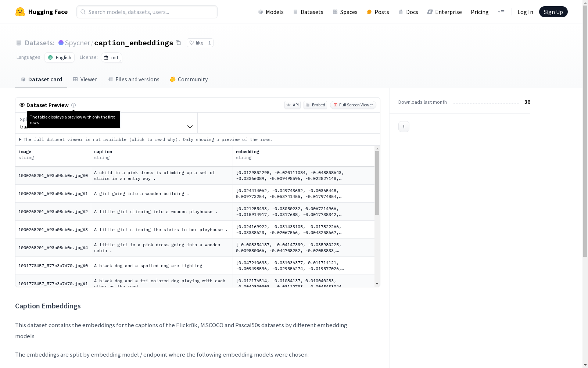Viewport: 588px width, 368px height.
Task: Click the info icon beside Dataset Preview
Action: [73, 105]
